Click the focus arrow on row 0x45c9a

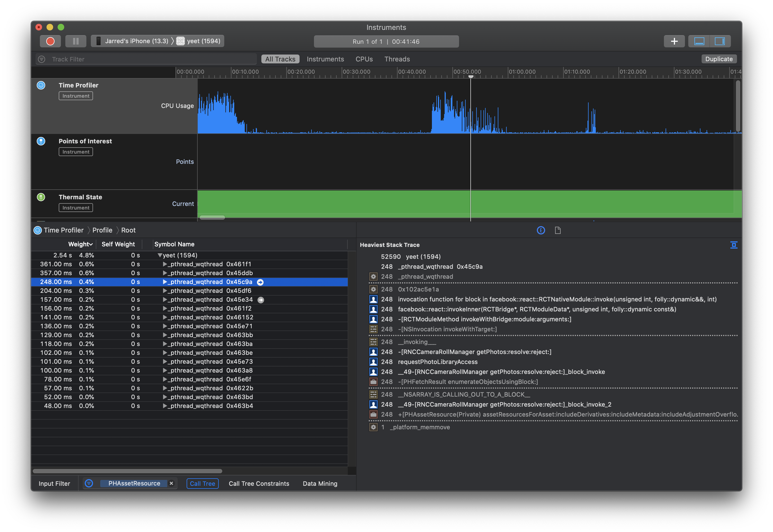coord(260,282)
